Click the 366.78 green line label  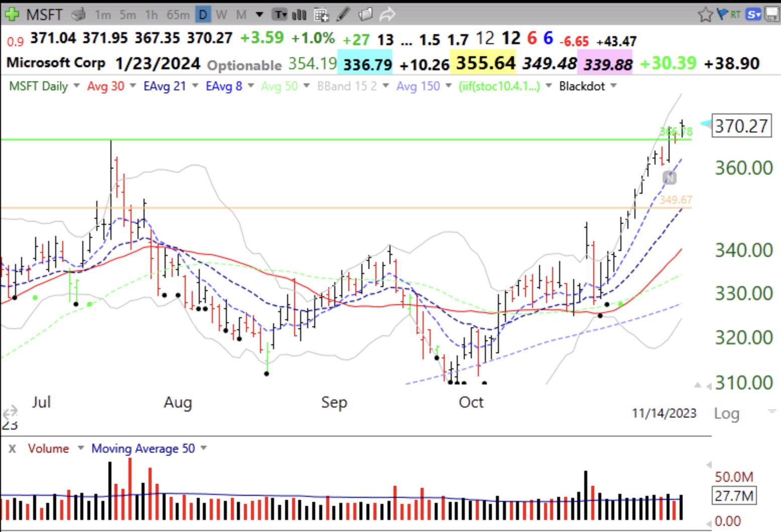(676, 131)
